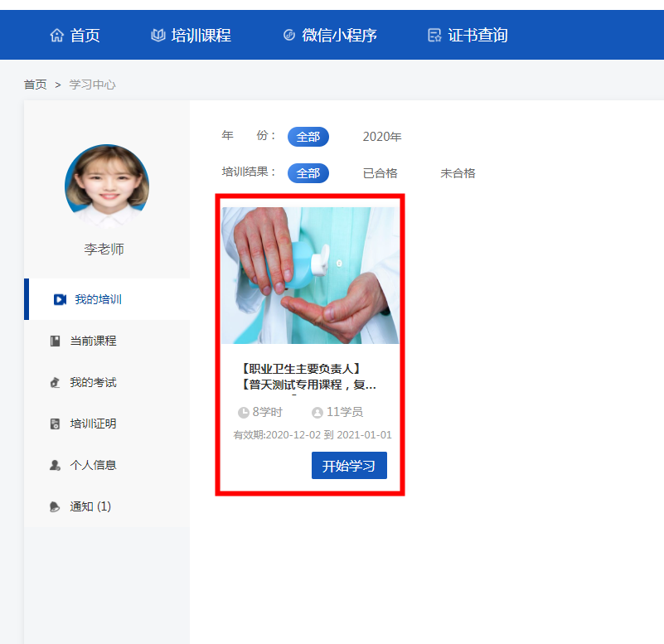Show only 已合格 training results
This screenshot has height=644, width=664.
(x=380, y=173)
